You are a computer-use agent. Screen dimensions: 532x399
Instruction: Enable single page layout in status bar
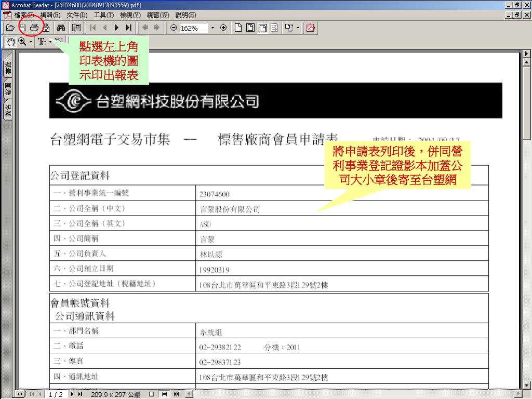[152, 394]
